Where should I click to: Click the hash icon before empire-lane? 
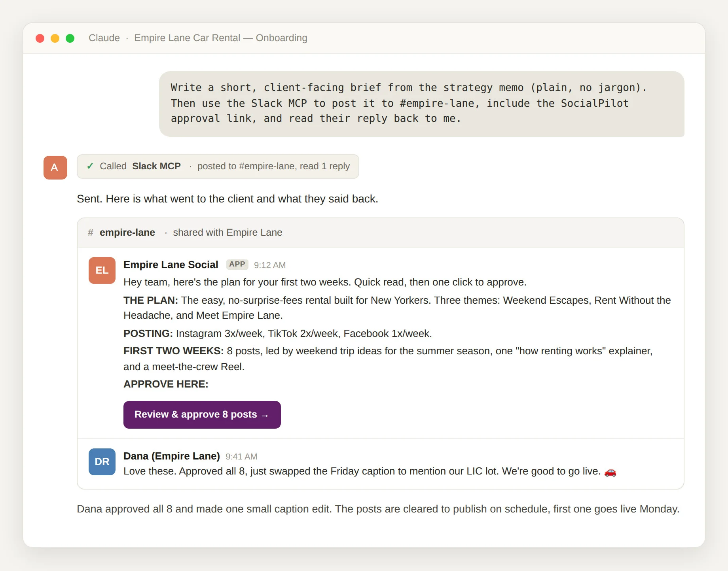click(x=91, y=233)
